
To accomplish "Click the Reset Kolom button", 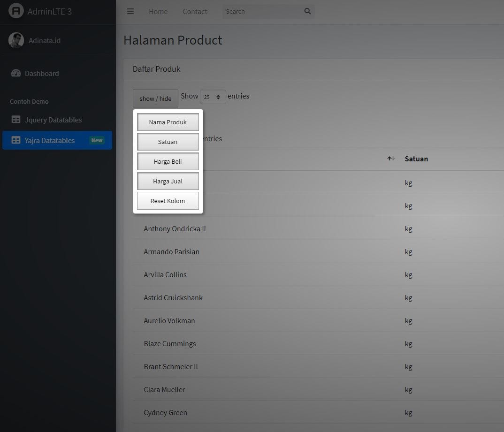I will [168, 201].
